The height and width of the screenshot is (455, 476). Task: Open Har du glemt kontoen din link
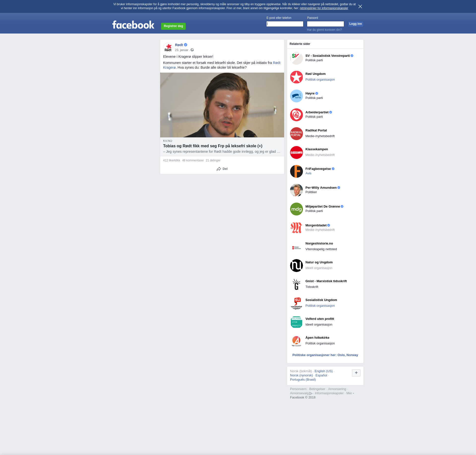tap(324, 30)
